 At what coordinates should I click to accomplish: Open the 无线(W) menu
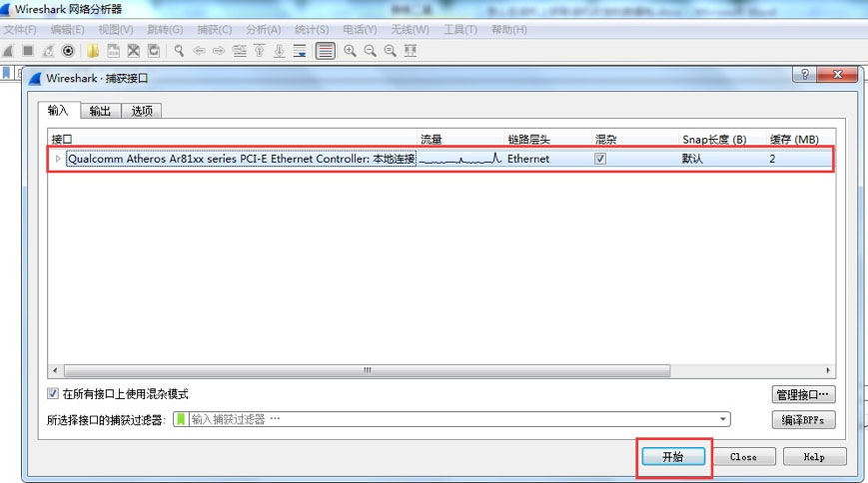(x=411, y=30)
